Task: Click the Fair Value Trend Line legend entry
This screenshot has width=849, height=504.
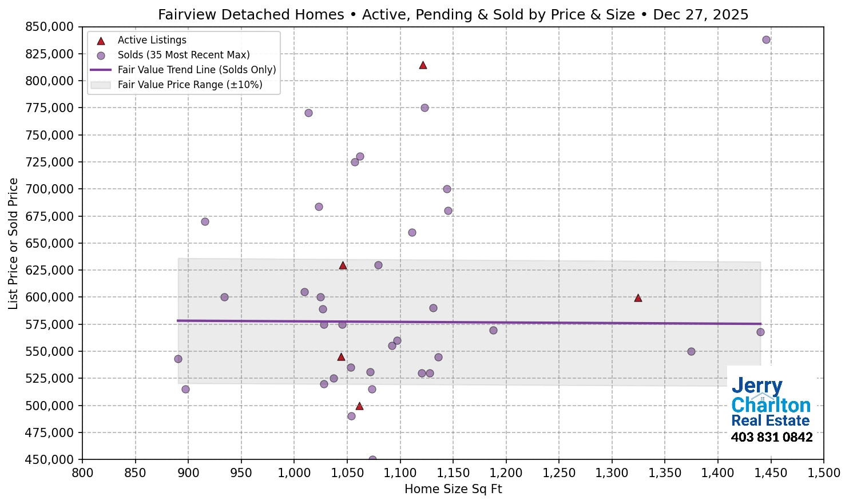Action: point(196,70)
